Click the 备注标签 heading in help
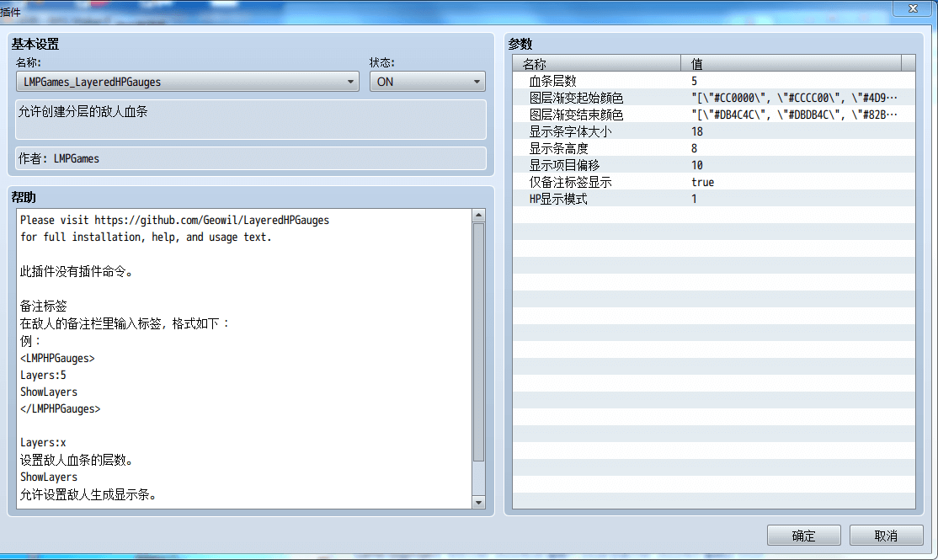The height and width of the screenshot is (560, 938). (43, 307)
